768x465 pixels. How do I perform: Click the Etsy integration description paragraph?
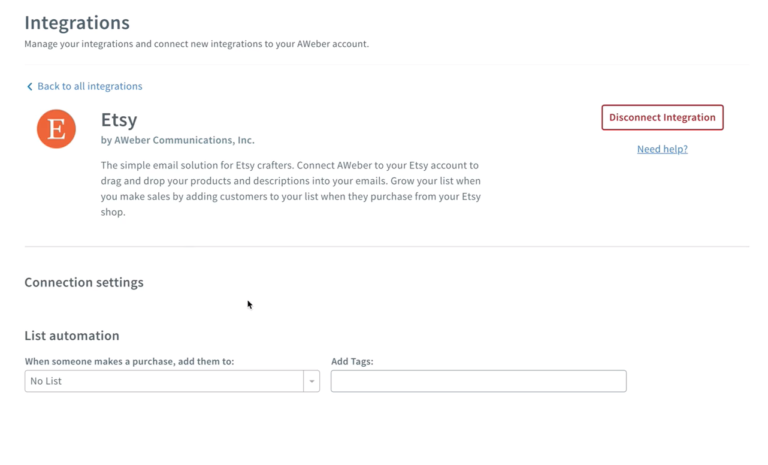(290, 188)
